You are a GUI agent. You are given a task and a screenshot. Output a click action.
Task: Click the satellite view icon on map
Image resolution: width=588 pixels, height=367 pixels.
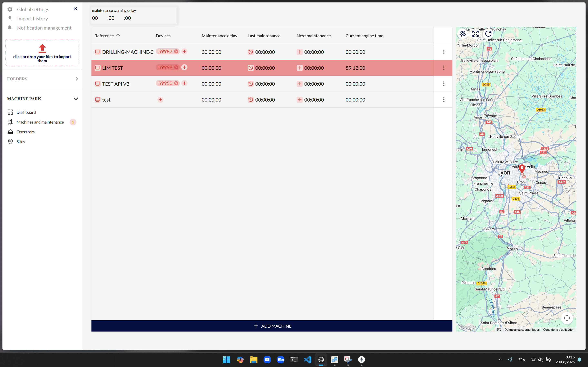(x=463, y=33)
